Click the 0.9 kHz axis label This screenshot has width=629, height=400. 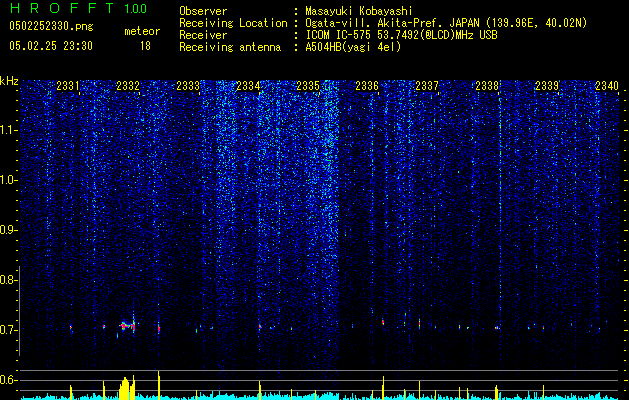tap(8, 230)
